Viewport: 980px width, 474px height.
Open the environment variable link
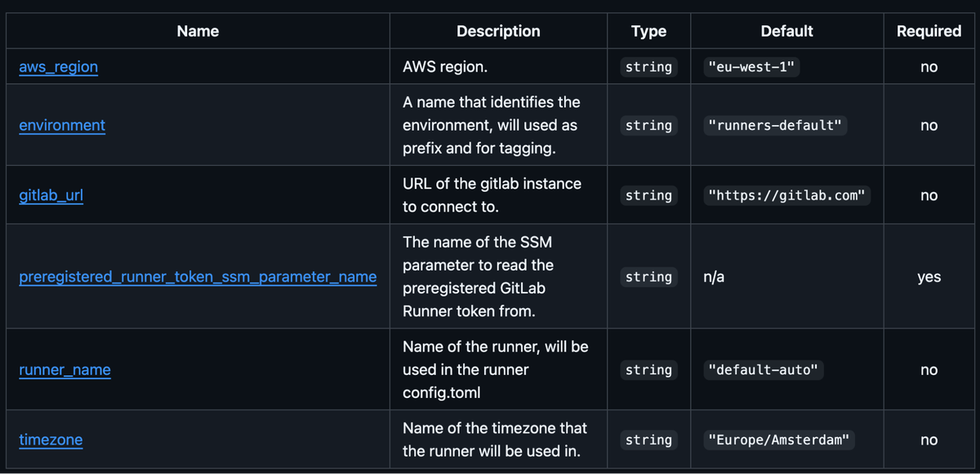62,125
